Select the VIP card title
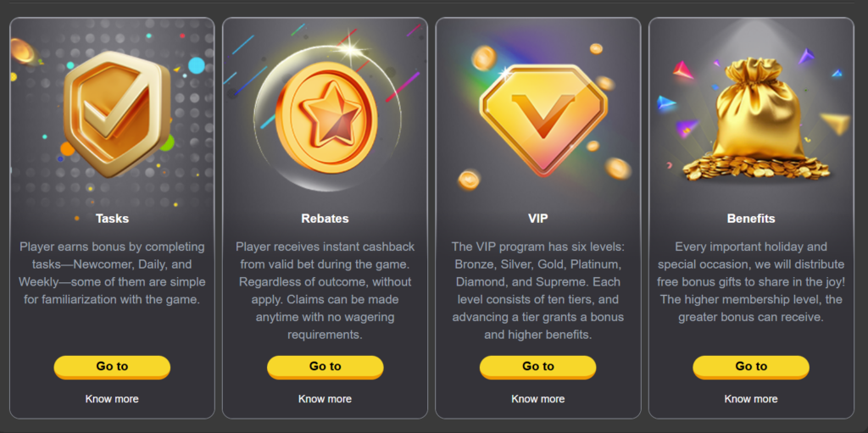The image size is (868, 433). tap(538, 218)
